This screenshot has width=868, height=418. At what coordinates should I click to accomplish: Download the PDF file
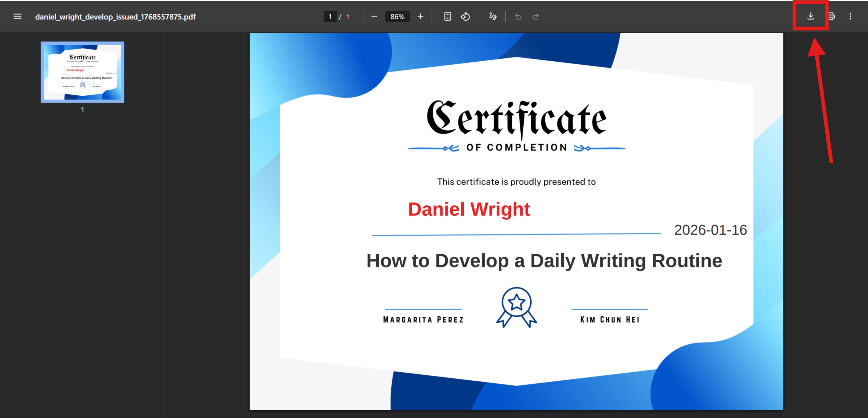point(810,16)
